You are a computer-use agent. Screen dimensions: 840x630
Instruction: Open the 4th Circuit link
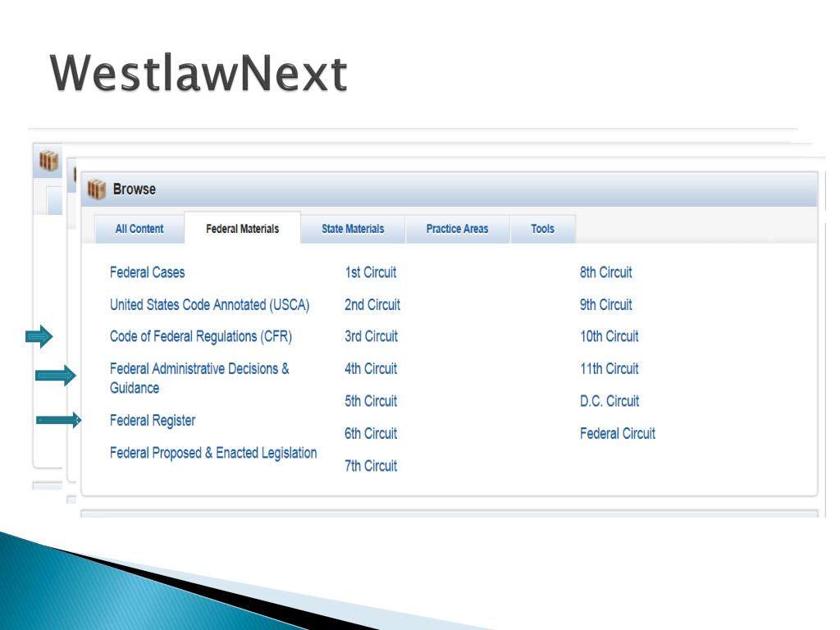pyautogui.click(x=371, y=368)
